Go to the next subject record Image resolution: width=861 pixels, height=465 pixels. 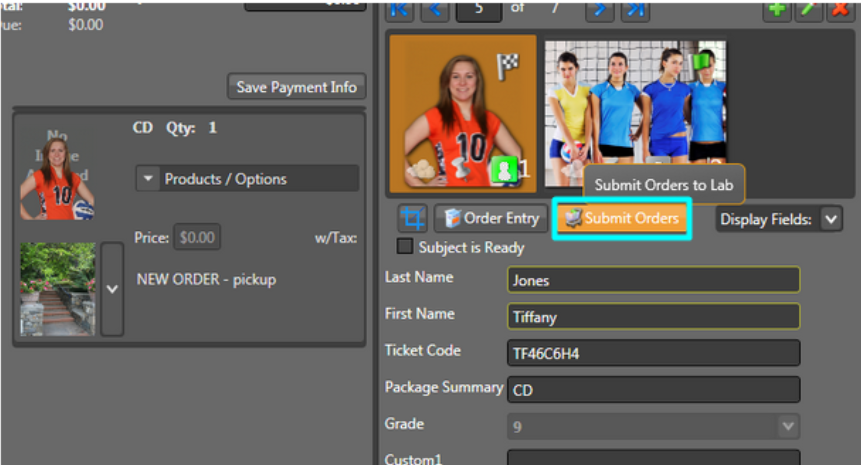[x=599, y=10]
